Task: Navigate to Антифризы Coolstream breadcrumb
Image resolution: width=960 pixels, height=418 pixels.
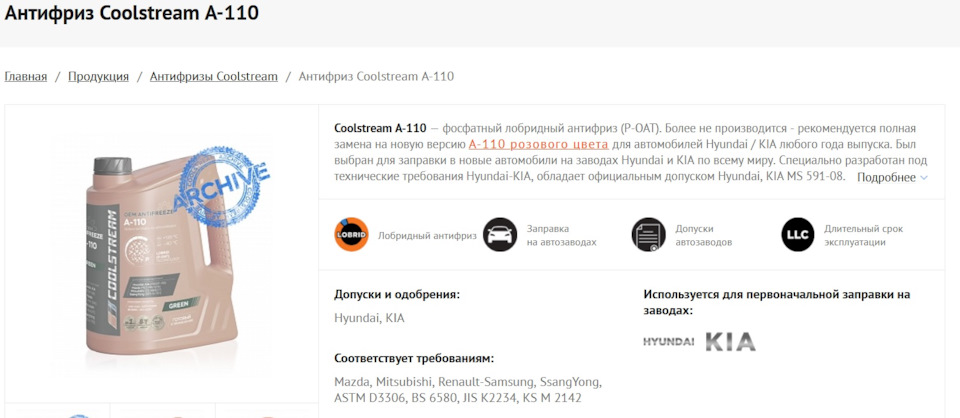Action: coord(214,76)
